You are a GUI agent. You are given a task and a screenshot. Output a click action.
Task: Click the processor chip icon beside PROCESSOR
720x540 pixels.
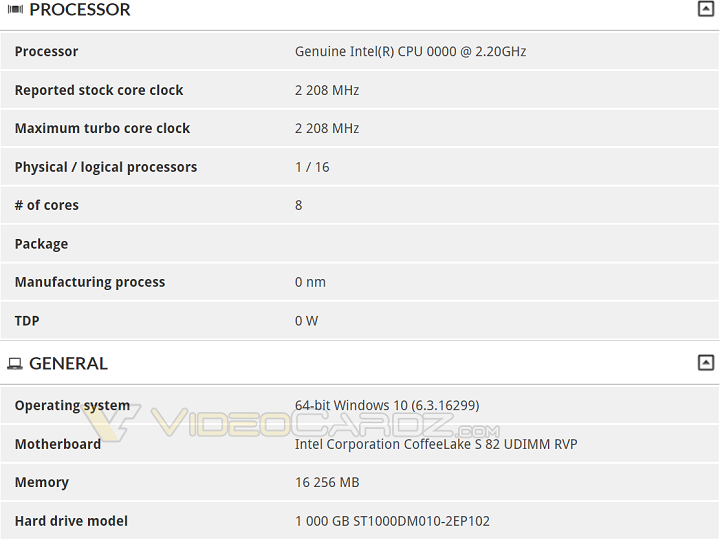15,10
